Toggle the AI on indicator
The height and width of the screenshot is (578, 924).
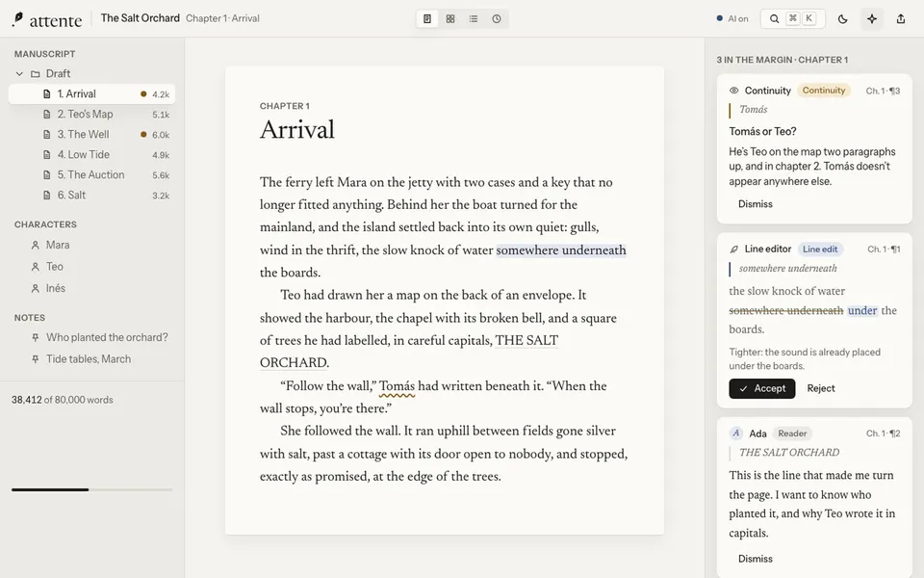(732, 19)
